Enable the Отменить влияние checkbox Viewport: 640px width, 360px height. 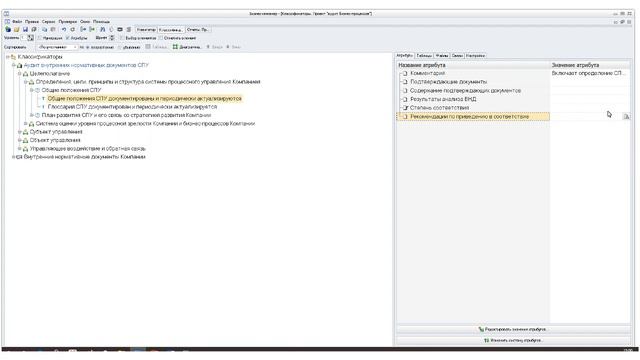pyautogui.click(x=161, y=38)
